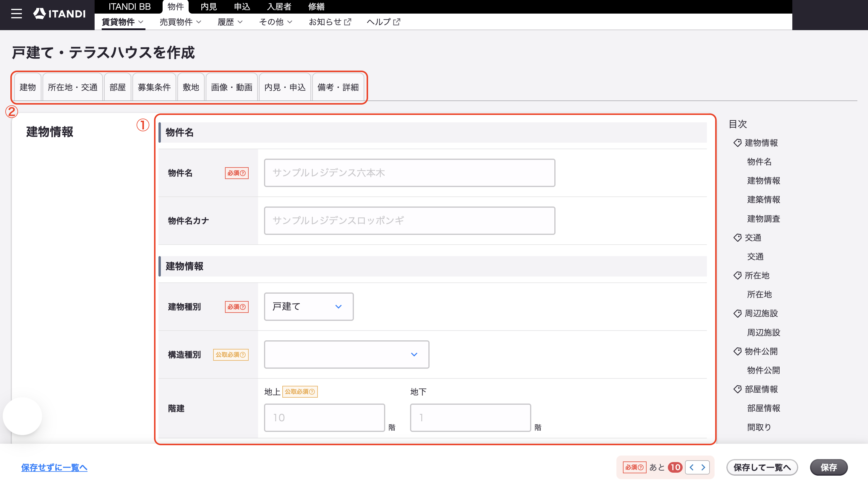
Task: Select the 備考・詳細 section tab
Action: (x=338, y=87)
